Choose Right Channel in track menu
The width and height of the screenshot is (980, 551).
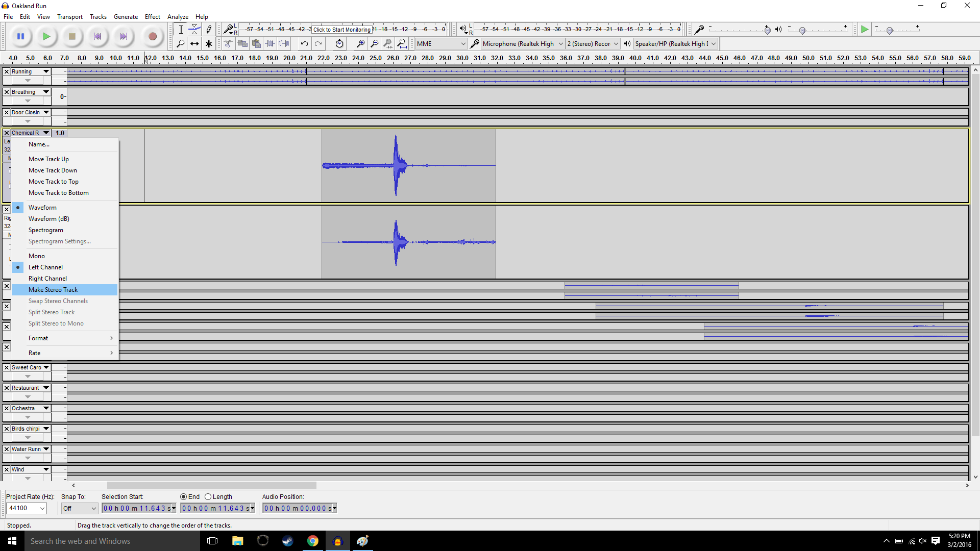click(x=47, y=278)
